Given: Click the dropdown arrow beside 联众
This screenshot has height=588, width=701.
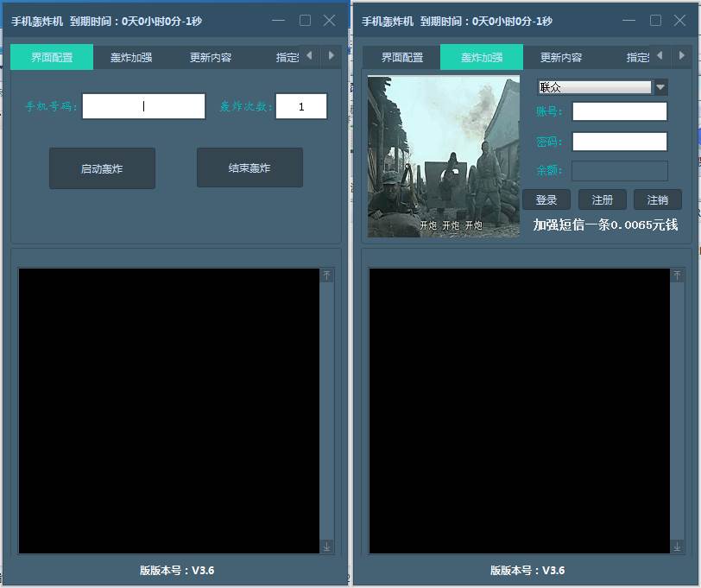Looking at the screenshot, I should [661, 87].
